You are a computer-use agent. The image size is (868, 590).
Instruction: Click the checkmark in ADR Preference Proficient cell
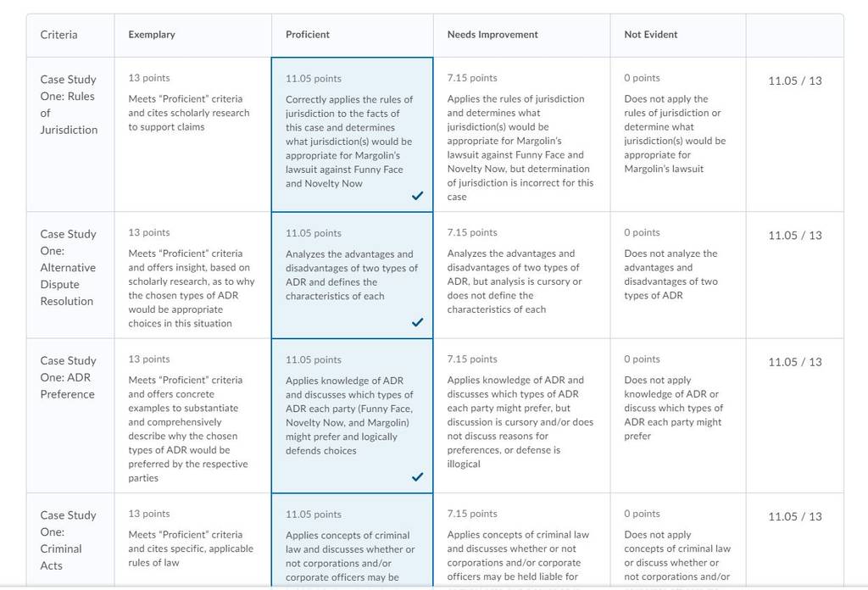(x=417, y=476)
